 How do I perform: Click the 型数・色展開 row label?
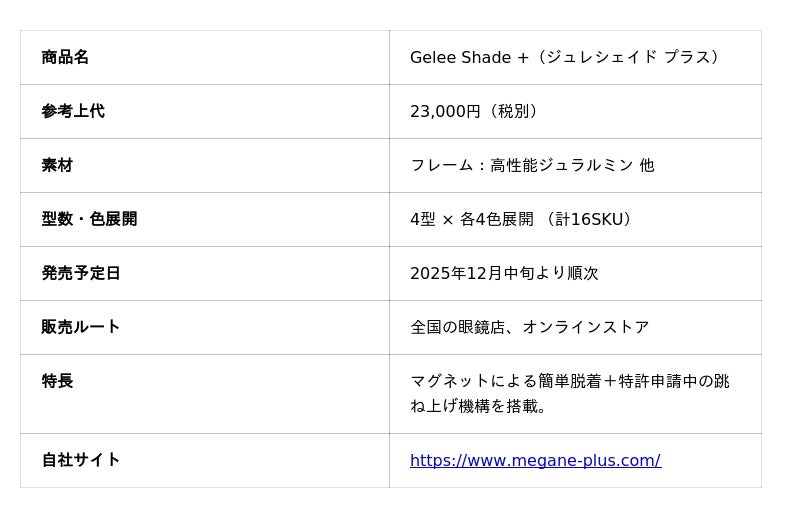click(x=89, y=219)
